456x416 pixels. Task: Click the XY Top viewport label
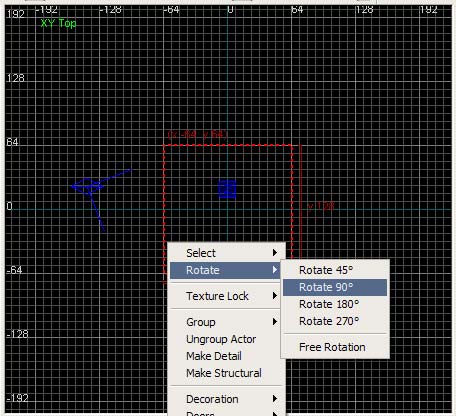(59, 23)
